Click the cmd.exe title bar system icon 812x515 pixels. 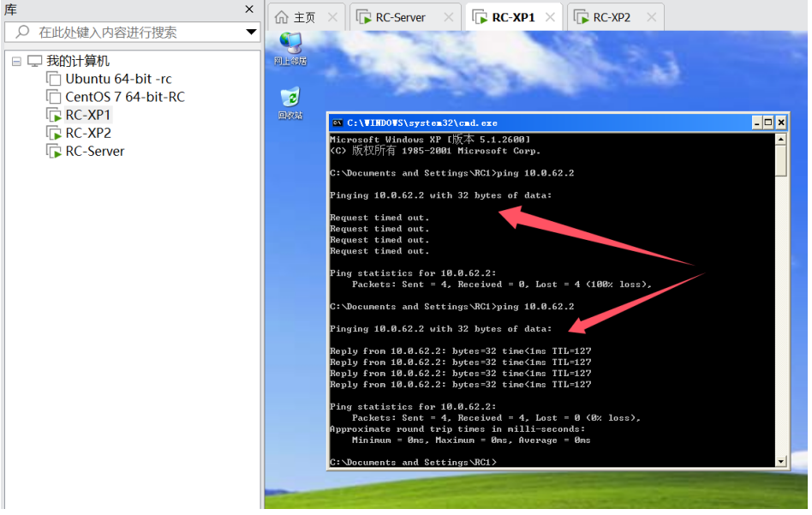point(337,123)
